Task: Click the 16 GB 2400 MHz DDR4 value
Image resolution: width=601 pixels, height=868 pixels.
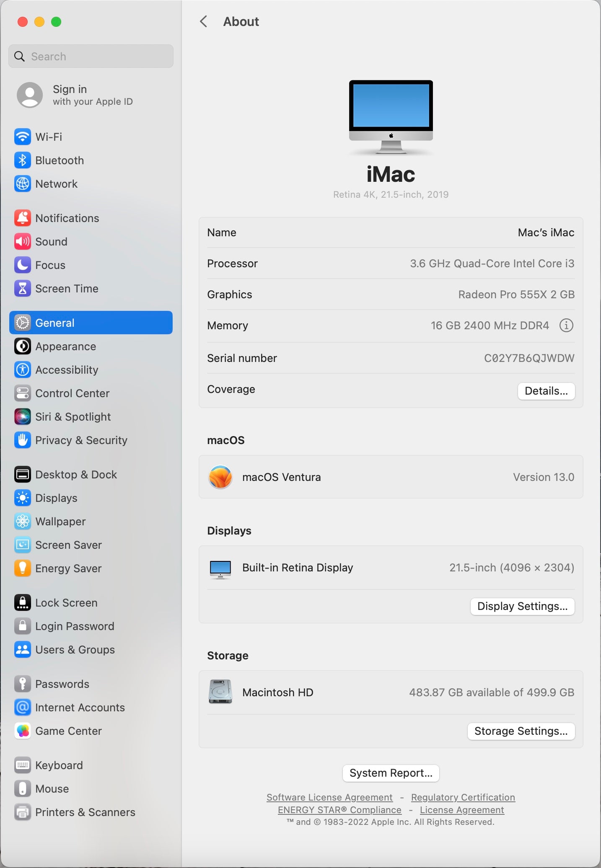Action: (490, 325)
